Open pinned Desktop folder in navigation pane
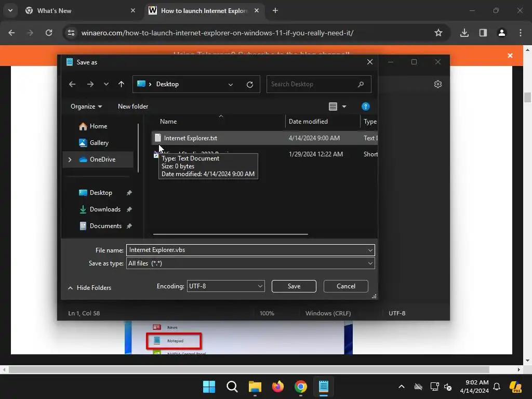The width and height of the screenshot is (532, 399). tap(101, 193)
